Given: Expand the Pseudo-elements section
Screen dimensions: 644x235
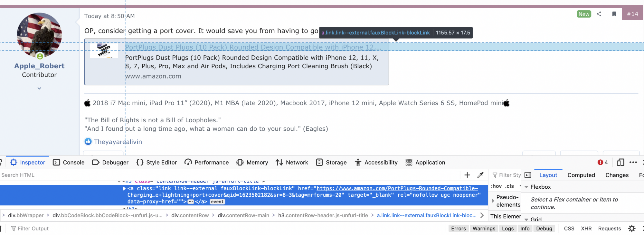Looking at the screenshot, I should pyautogui.click(x=493, y=201).
